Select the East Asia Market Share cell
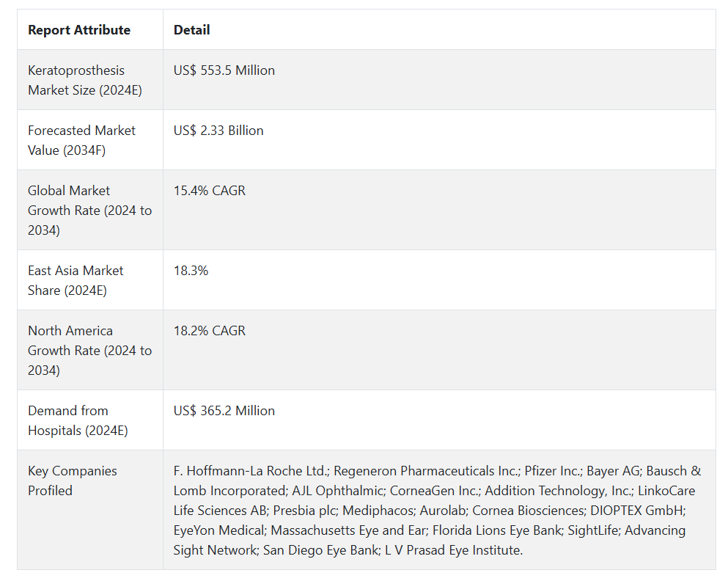The width and height of the screenshot is (728, 581). (76, 280)
